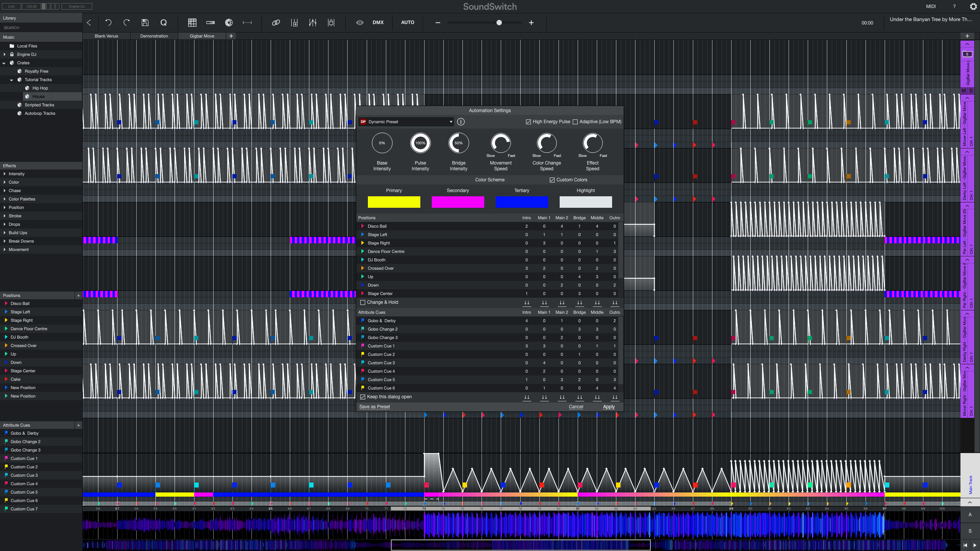Image resolution: width=980 pixels, height=551 pixels.
Task: Click the ruler measure icon
Action: 247,23
